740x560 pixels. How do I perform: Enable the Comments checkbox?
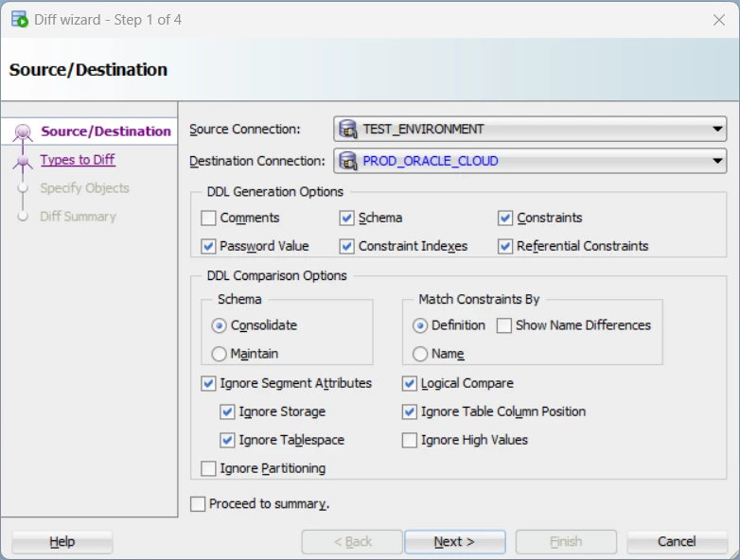pyautogui.click(x=208, y=218)
